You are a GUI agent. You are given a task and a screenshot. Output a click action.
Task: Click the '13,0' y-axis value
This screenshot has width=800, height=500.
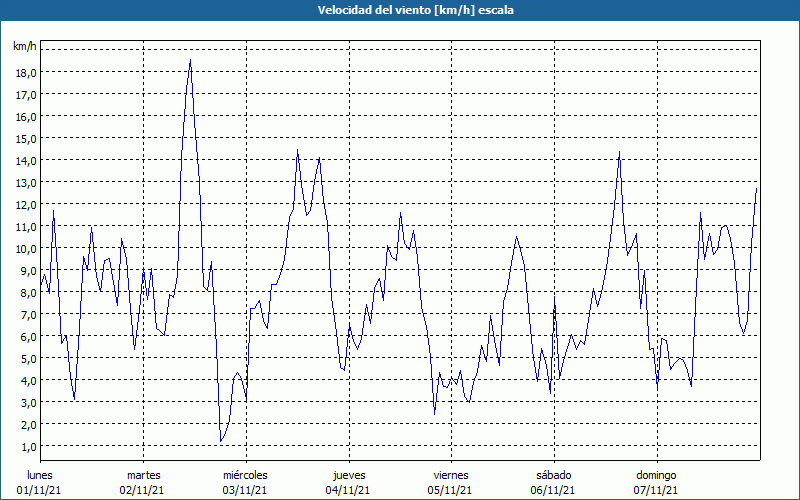pos(26,183)
